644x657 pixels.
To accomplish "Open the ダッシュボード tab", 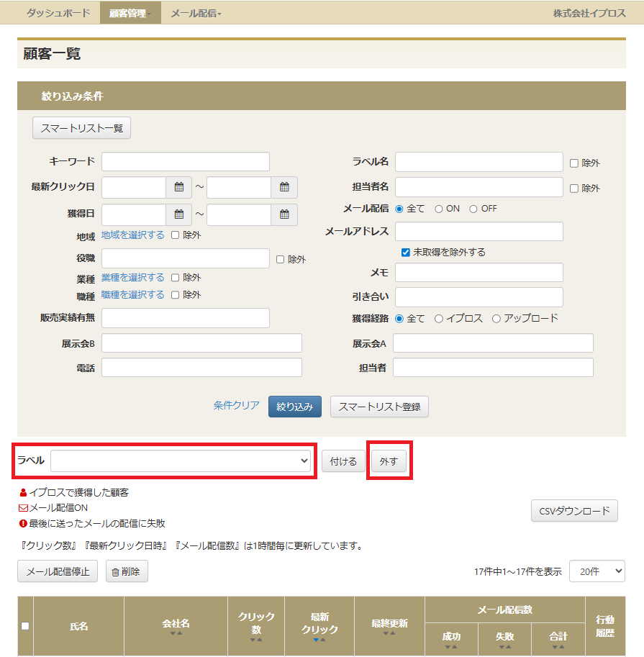I will pos(58,13).
